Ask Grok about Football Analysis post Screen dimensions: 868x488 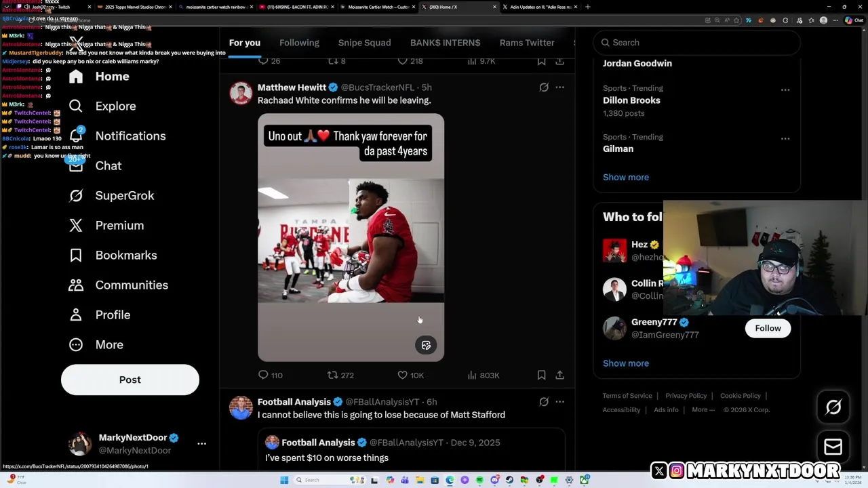coord(544,402)
